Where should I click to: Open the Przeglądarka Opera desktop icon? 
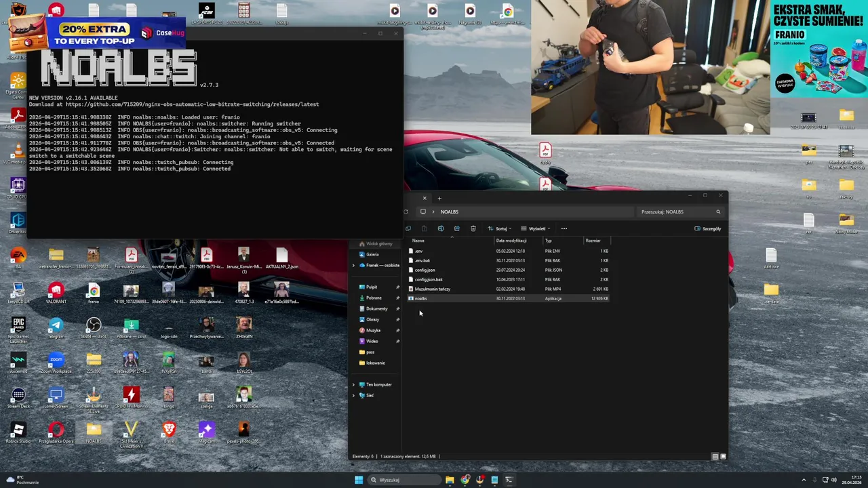coord(56,432)
